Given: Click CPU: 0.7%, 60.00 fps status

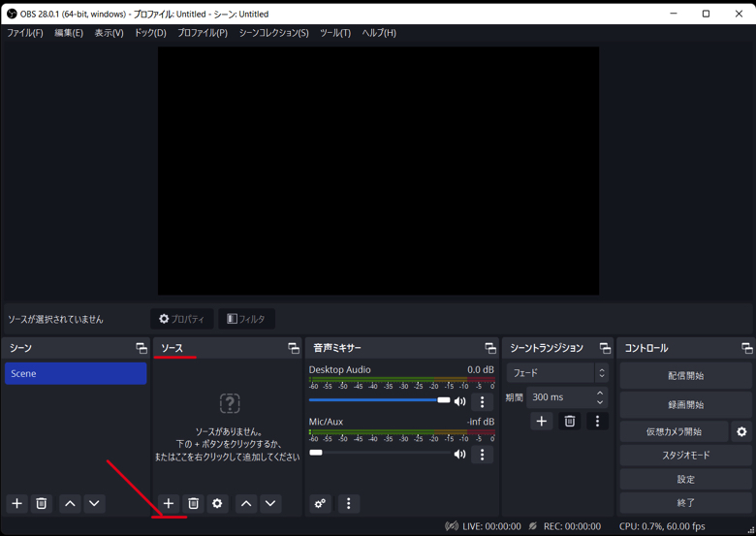Looking at the screenshot, I should 662,526.
